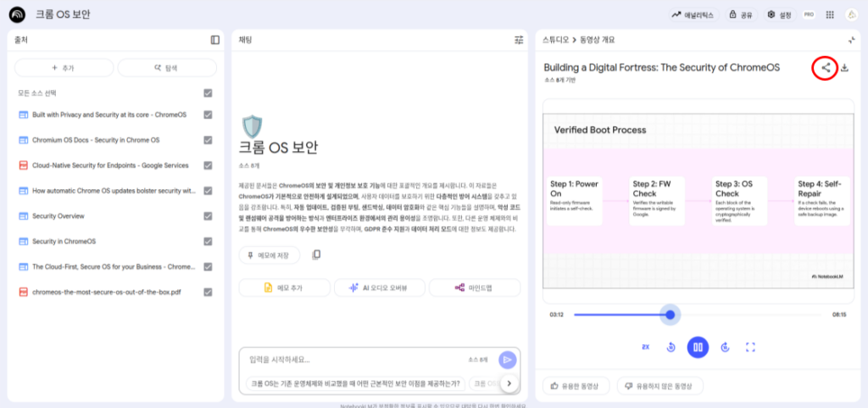Uncheck chromeos-the-most-secure-os-out-of-the-box.pdf checkbox

208,292
